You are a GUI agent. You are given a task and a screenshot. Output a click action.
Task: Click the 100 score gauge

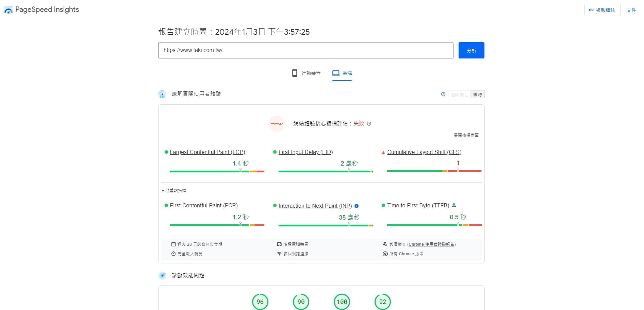point(342,302)
